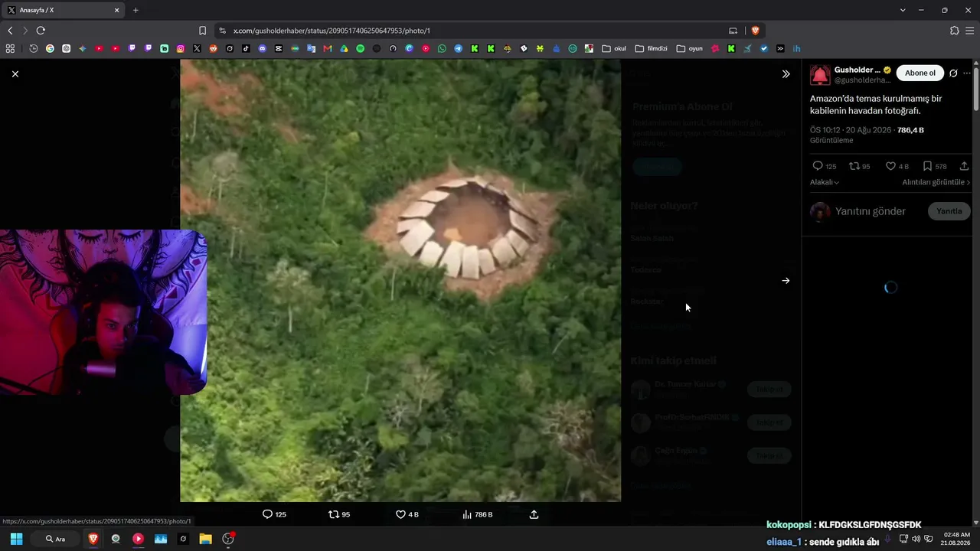Click the share icon in side panel

click(964, 166)
